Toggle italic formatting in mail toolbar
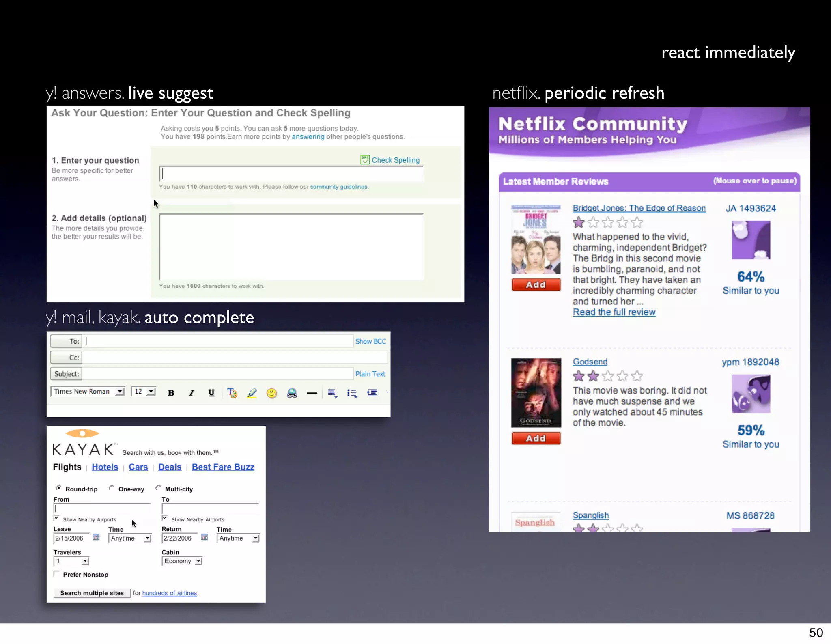This screenshot has width=831, height=644. coord(191,392)
